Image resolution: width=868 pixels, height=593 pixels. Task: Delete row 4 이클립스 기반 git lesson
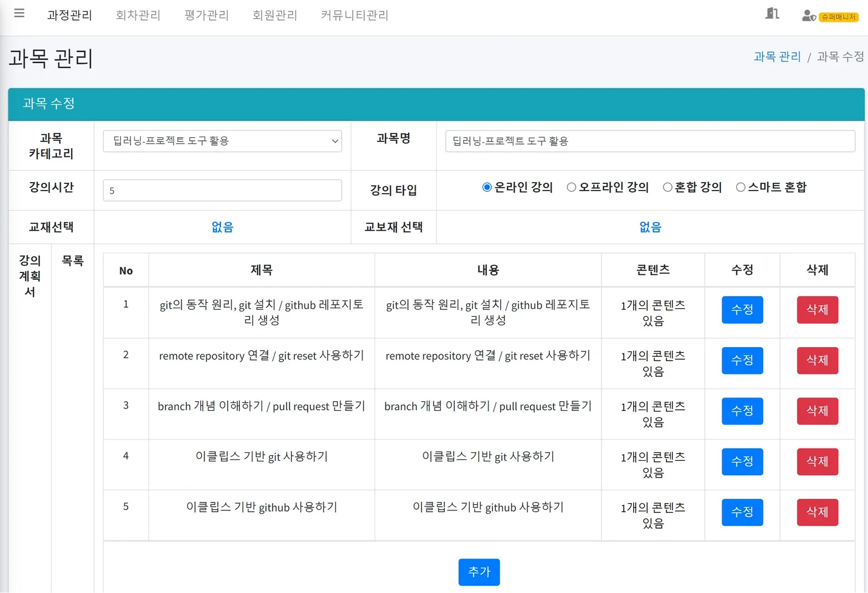pyautogui.click(x=818, y=461)
